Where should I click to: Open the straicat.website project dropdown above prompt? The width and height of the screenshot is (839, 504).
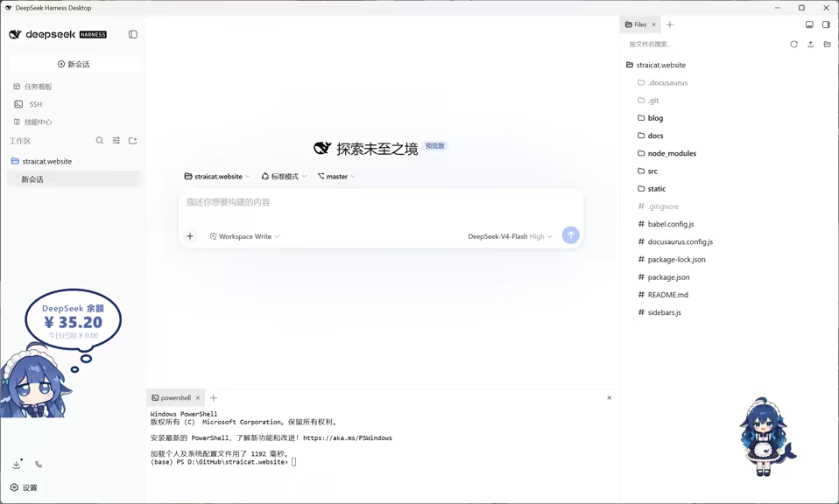[216, 177]
